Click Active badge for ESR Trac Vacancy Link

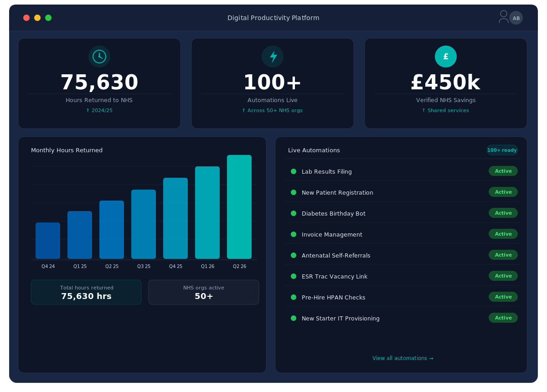503,276
